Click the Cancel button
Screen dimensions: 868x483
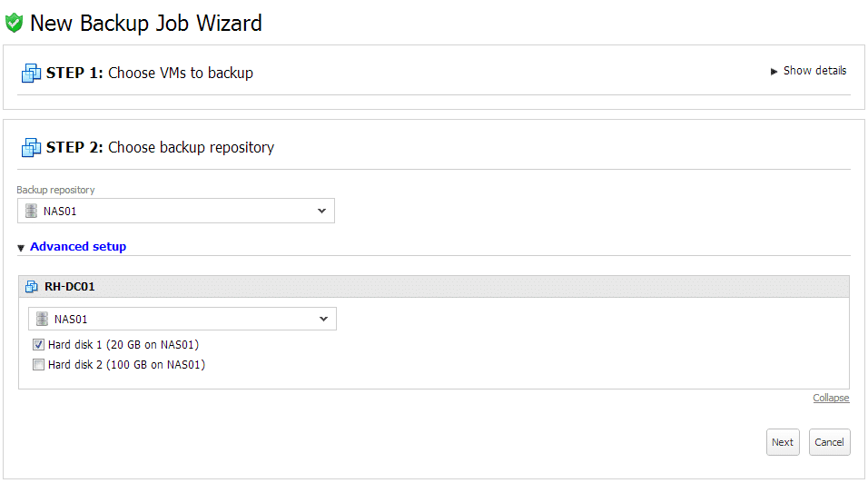tap(829, 442)
